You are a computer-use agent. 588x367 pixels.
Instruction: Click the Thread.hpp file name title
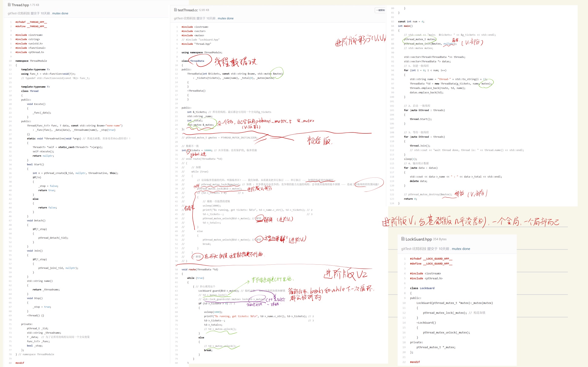pyautogui.click(x=20, y=5)
